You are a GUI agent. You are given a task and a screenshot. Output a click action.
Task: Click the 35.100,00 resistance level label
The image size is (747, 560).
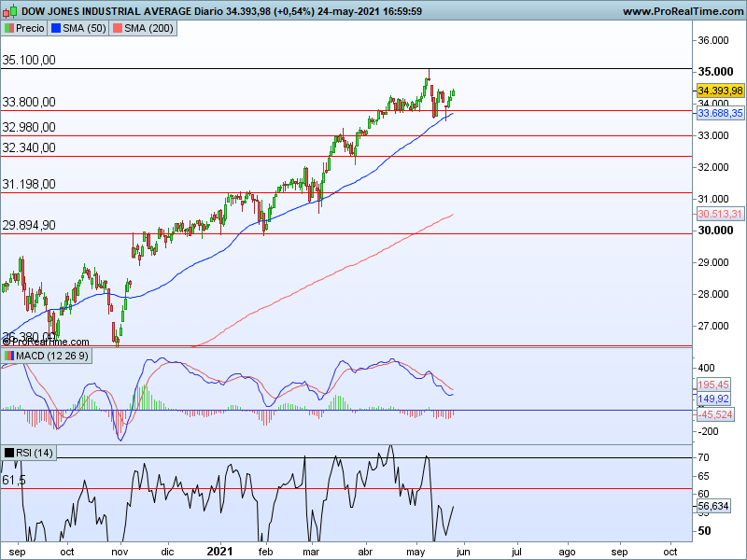(x=29, y=60)
